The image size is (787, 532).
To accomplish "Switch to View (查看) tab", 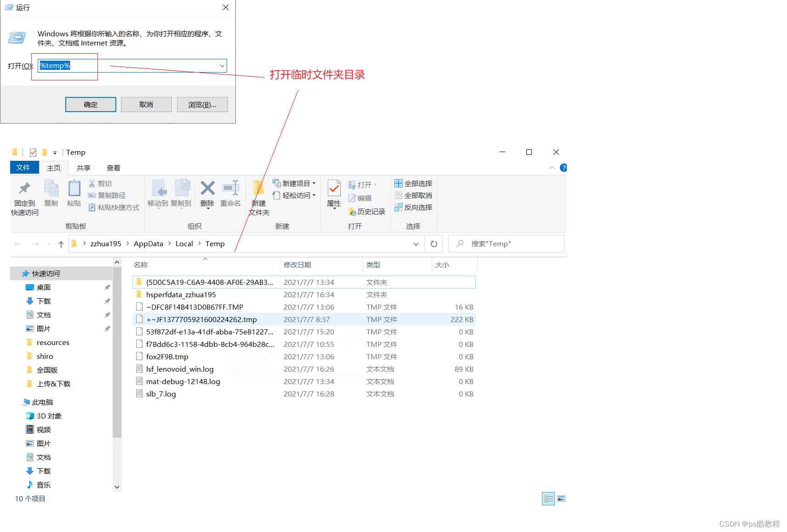I will coord(114,168).
